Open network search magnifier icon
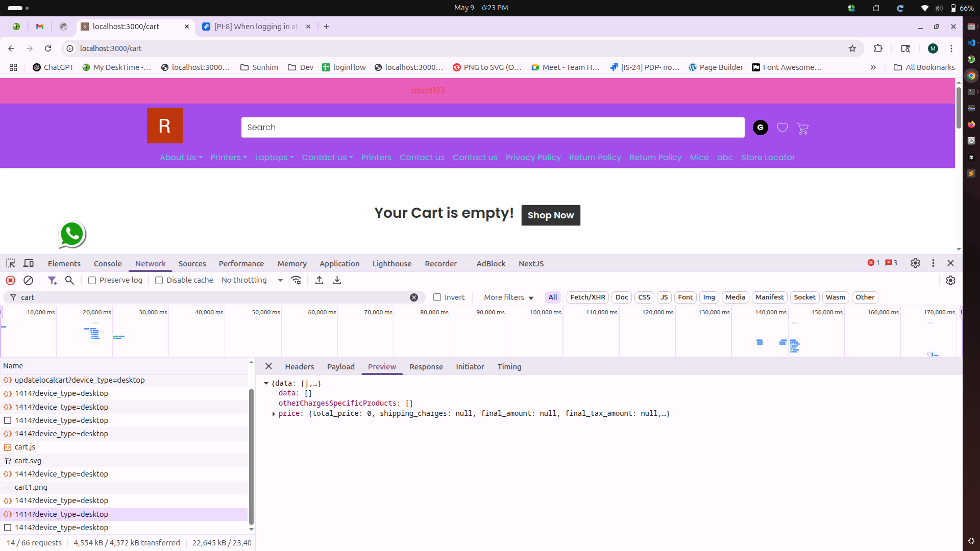 [69, 280]
